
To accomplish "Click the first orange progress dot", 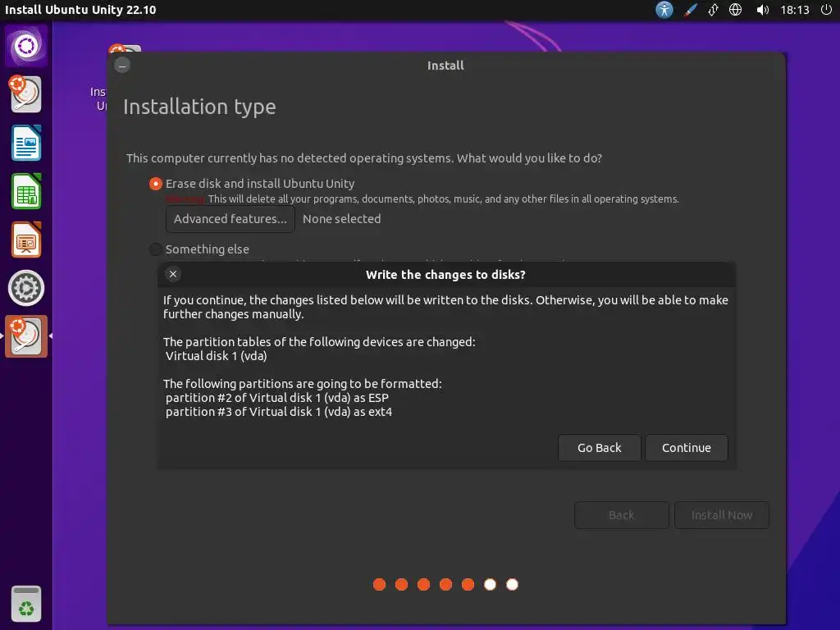I will (x=379, y=584).
